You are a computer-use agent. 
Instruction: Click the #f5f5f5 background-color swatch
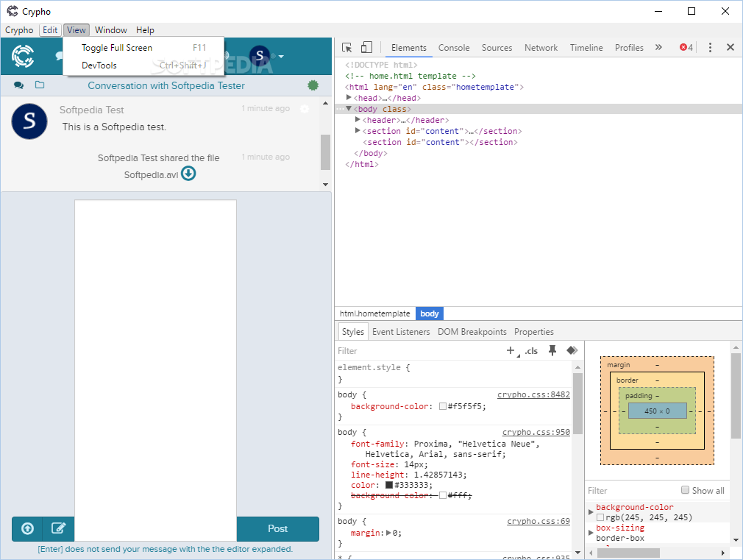pyautogui.click(x=443, y=406)
